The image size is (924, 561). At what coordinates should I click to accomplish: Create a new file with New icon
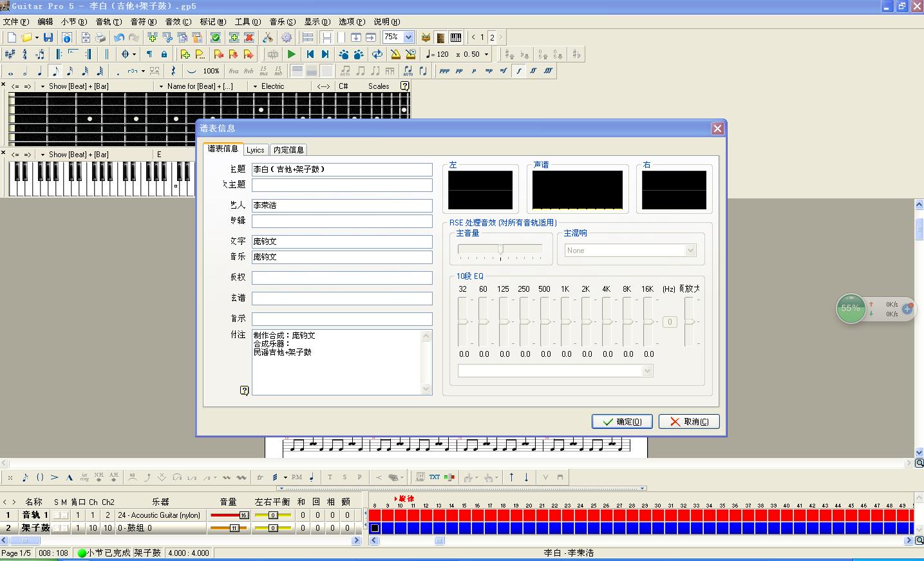[x=12, y=37]
